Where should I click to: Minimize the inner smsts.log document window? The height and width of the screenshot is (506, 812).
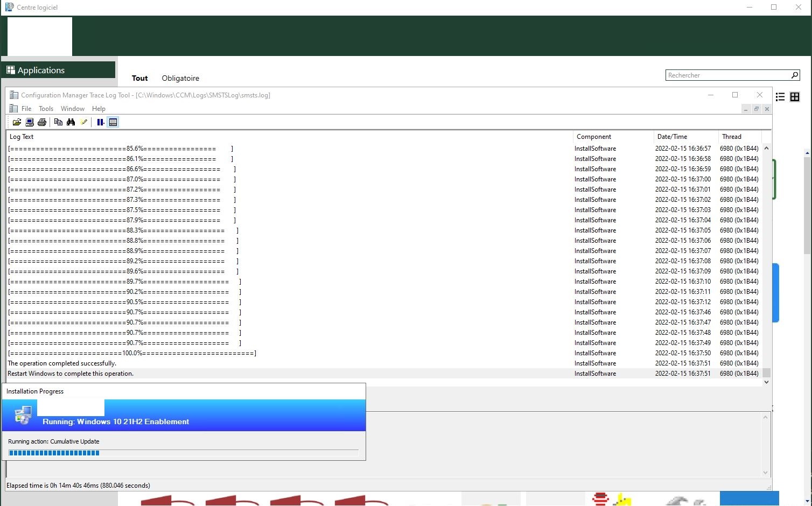[746, 109]
